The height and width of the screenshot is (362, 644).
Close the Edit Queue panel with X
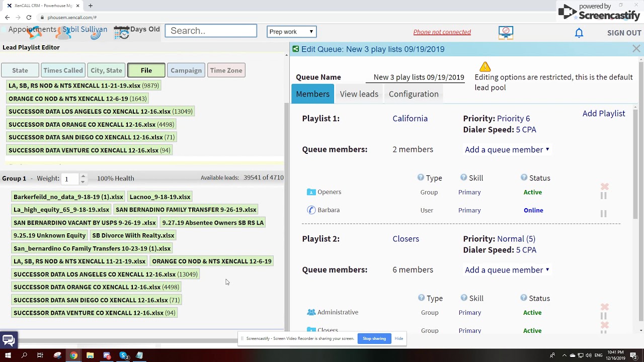[636, 49]
